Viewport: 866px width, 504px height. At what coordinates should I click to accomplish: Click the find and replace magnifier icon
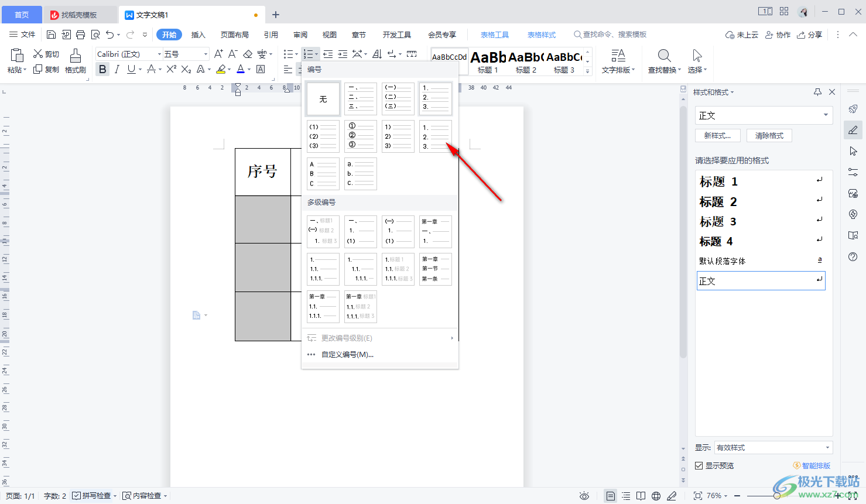point(664,56)
